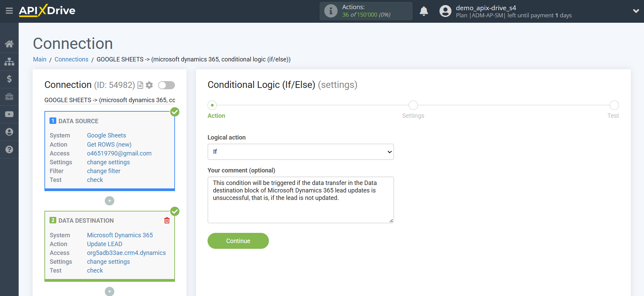Open the billing dollar sidebar icon
Viewport: 644px width, 296px height.
pyautogui.click(x=9, y=79)
